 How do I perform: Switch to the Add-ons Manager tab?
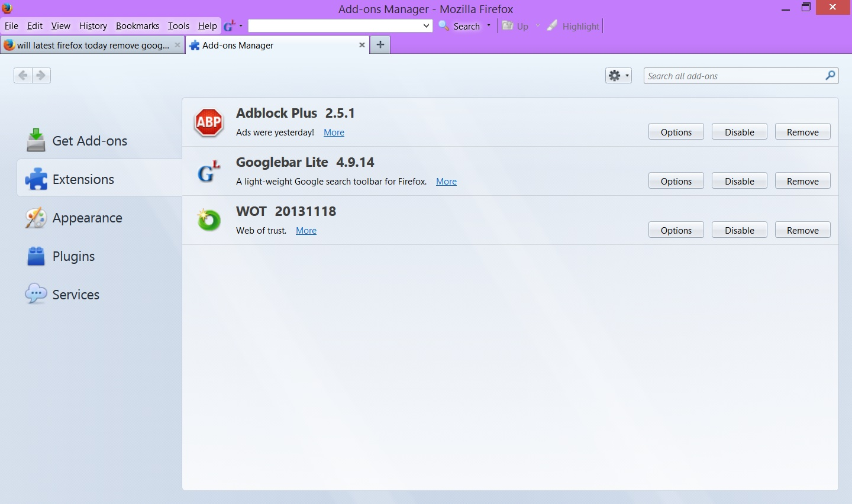(278, 45)
